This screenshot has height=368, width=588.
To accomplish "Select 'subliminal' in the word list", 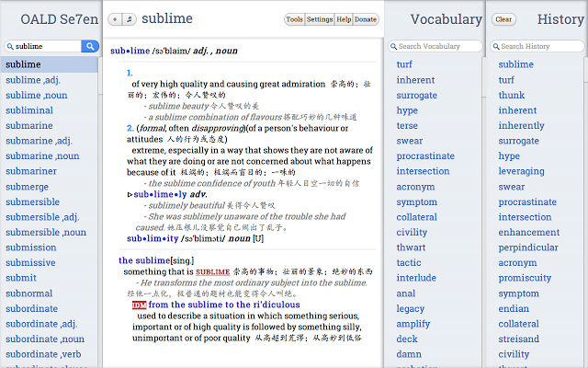I will click(29, 110).
